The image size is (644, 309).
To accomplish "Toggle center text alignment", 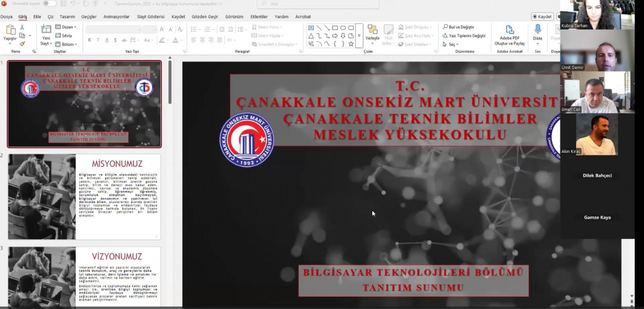I will tap(202, 40).
